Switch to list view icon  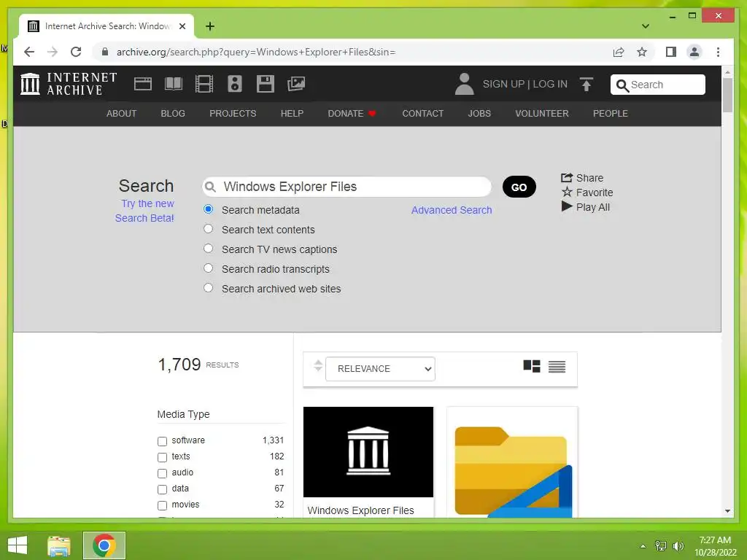pyautogui.click(x=557, y=366)
